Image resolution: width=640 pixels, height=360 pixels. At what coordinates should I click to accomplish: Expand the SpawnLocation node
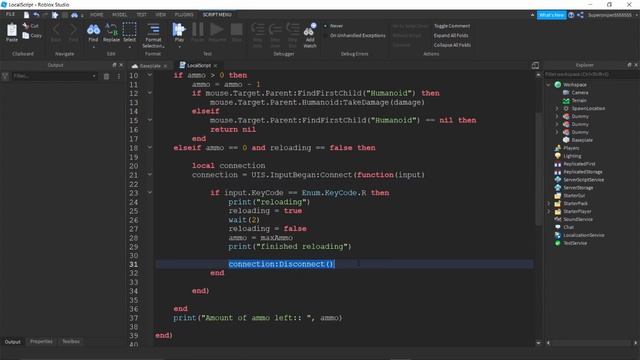pyautogui.click(x=557, y=109)
